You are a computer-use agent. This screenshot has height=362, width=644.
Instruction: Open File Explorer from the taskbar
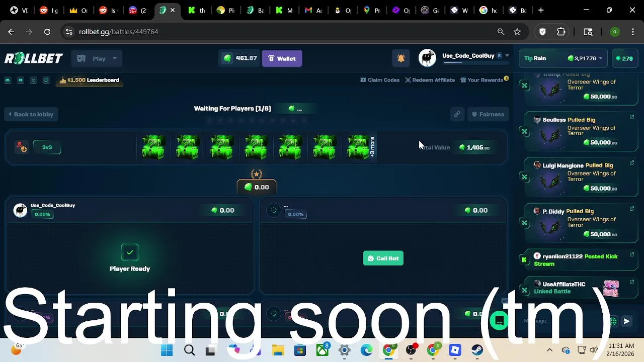click(x=278, y=350)
